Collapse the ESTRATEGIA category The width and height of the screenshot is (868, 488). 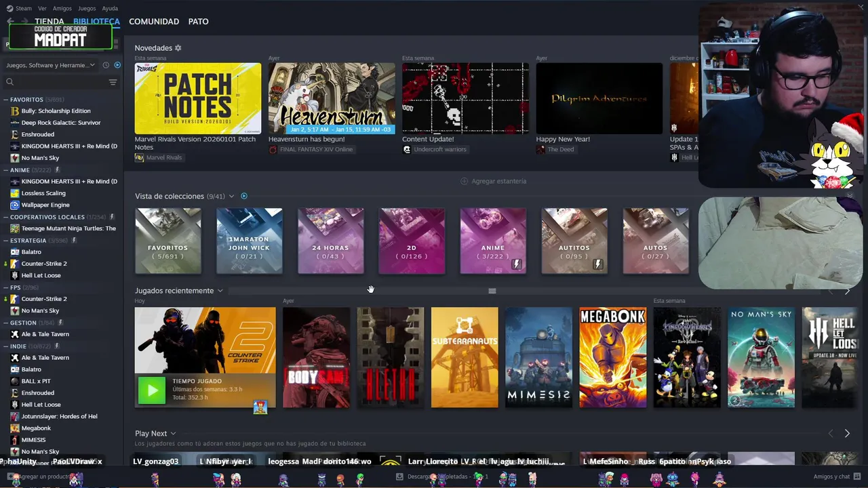point(6,241)
